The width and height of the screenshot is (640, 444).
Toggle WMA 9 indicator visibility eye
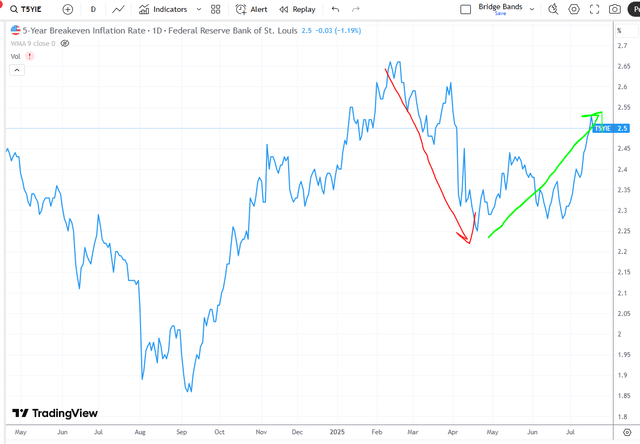click(x=64, y=43)
